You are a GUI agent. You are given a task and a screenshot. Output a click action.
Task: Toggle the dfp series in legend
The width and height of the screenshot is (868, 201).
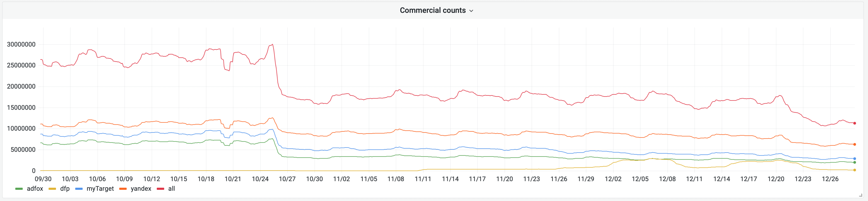[x=65, y=189]
